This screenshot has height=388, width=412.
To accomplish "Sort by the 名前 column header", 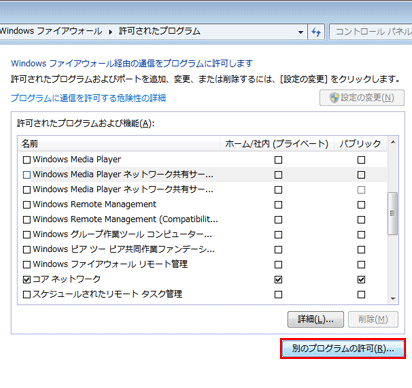I will [x=119, y=144].
